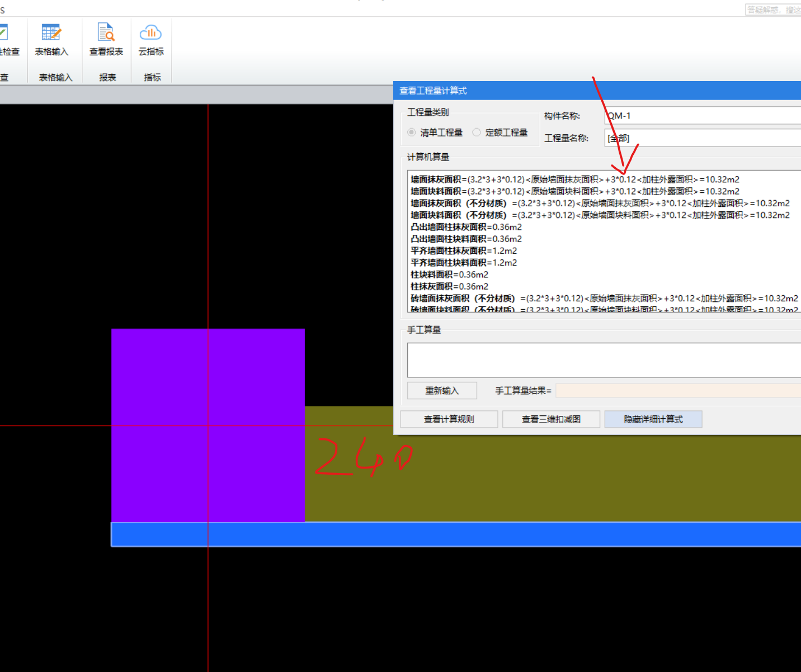Select the 平齐墙面柱块料面积=1.2m2 line
The image size is (801, 672).
coord(464,262)
